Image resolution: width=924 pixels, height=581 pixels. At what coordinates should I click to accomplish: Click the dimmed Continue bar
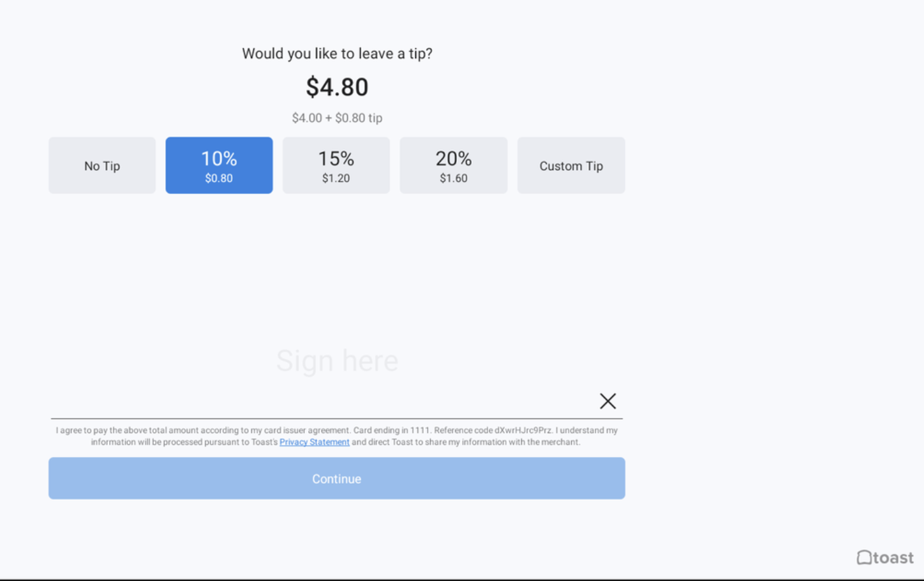pyautogui.click(x=336, y=478)
